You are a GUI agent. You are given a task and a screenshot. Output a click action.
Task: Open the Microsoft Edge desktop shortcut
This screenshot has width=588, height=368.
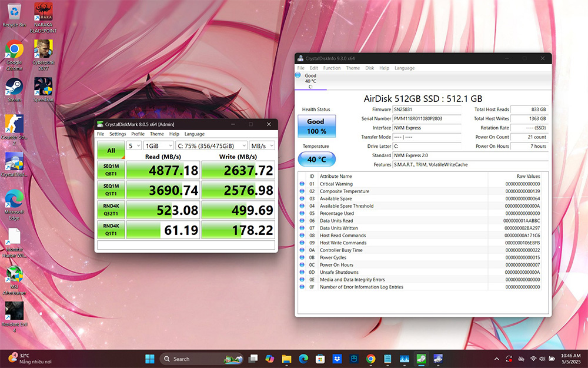click(x=14, y=205)
